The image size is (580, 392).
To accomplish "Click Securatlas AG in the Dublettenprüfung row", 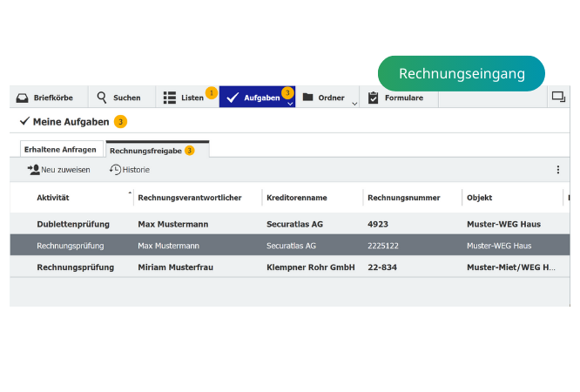I will 295,224.
